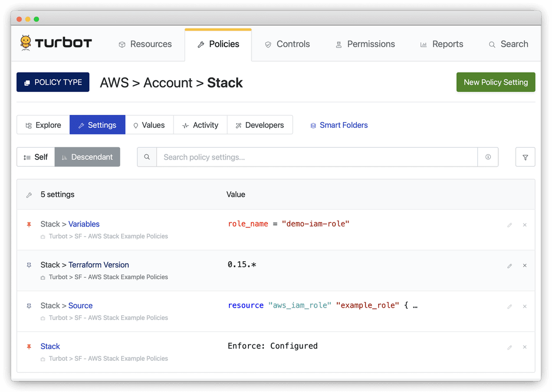Click the smart folder path under Variables
This screenshot has width=552, height=392.
108,237
